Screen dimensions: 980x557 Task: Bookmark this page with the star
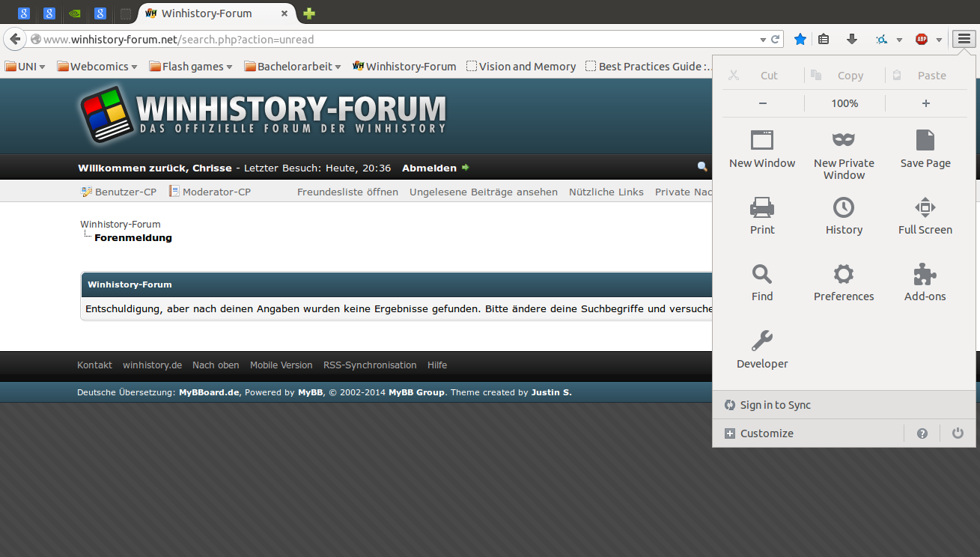(800, 40)
